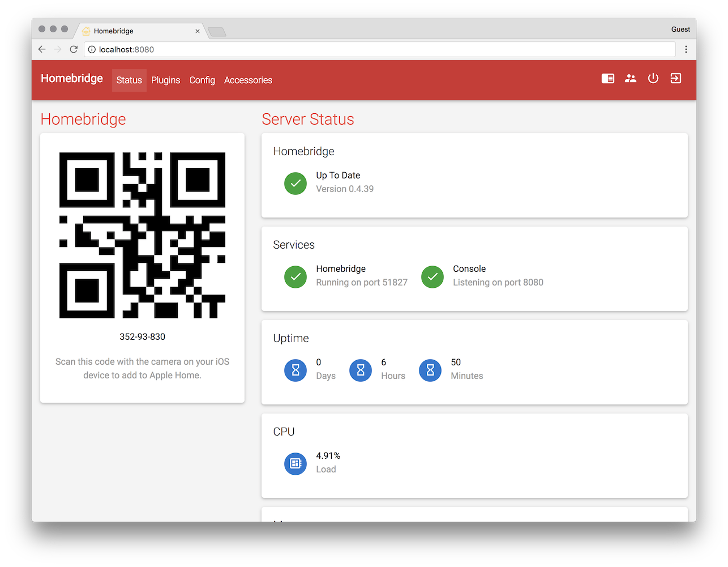Click the browser back arrow
728x567 pixels.
point(42,49)
